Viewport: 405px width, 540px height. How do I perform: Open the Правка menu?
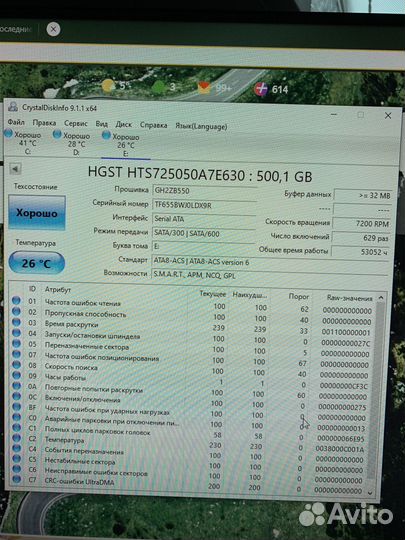pyautogui.click(x=44, y=123)
